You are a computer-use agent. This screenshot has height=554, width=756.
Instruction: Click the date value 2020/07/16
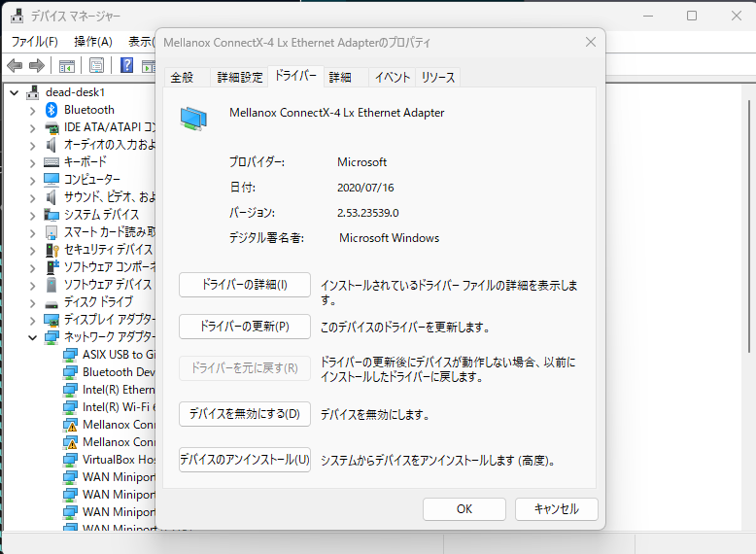tap(365, 188)
